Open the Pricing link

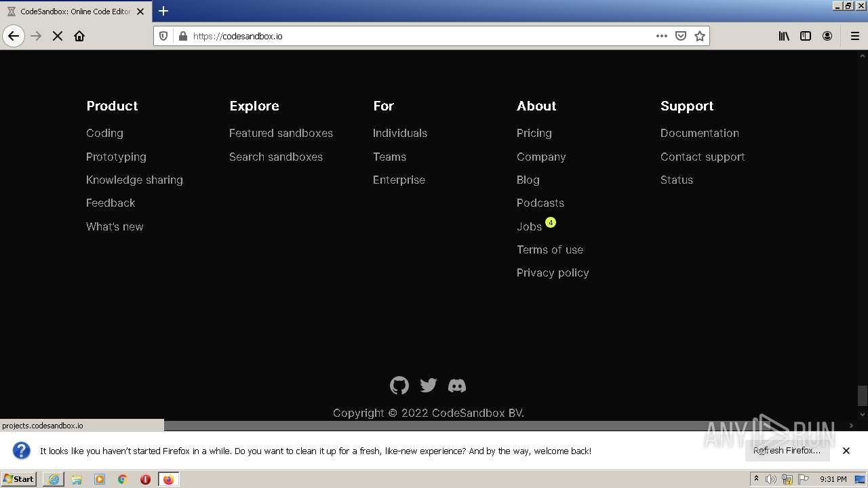pyautogui.click(x=534, y=134)
